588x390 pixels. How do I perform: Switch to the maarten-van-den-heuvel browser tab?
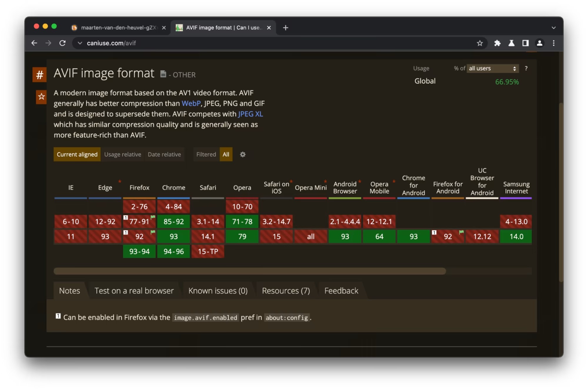[x=118, y=28]
